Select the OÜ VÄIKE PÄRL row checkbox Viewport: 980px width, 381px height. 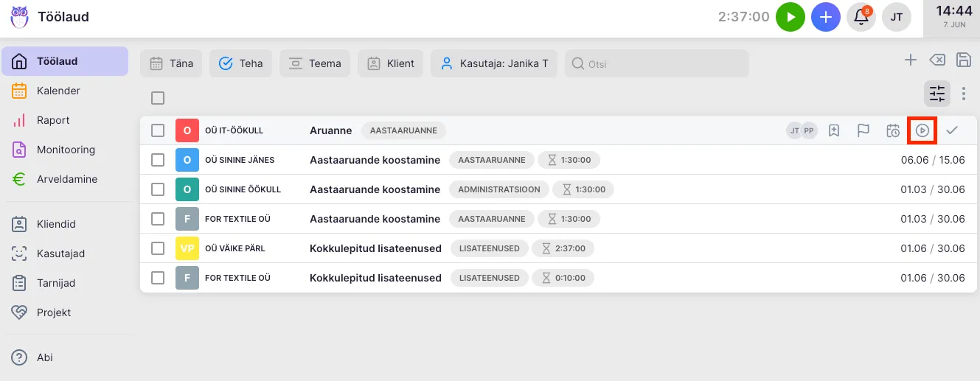pyautogui.click(x=158, y=248)
